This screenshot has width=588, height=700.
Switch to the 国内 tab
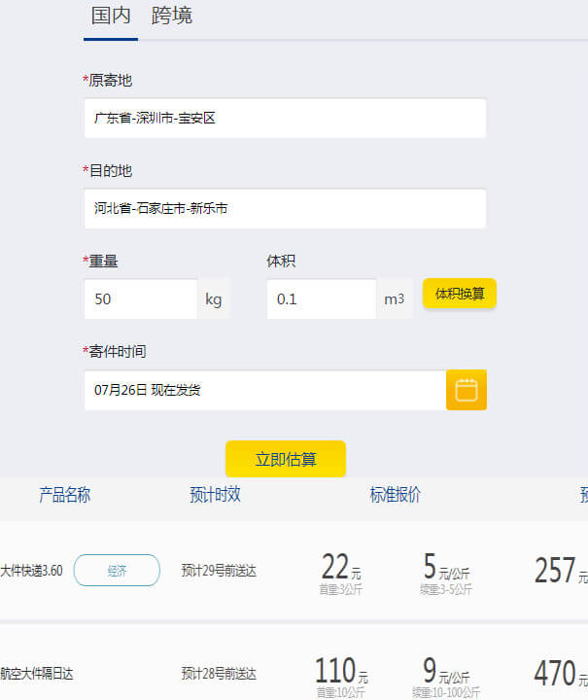(111, 17)
